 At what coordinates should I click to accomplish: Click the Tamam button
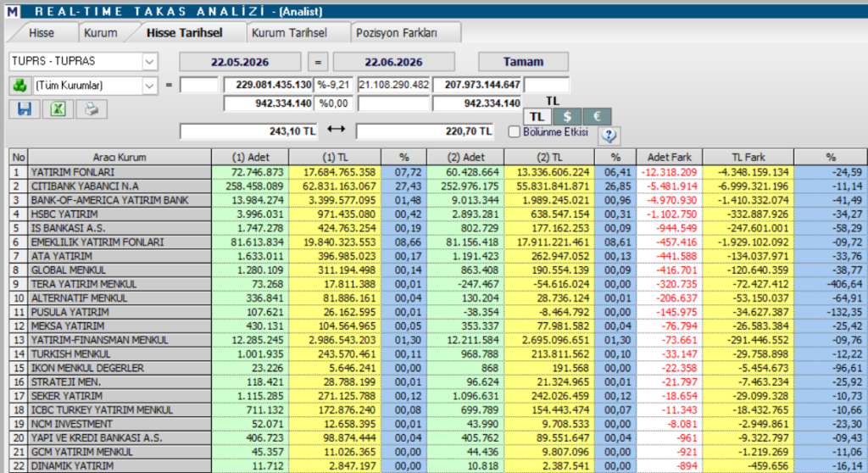[x=523, y=62]
